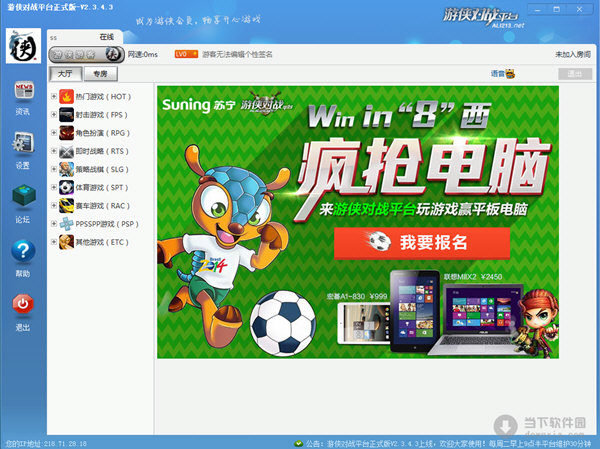
Task: Click the 射击游戏 FPS category icon
Action: coord(67,115)
